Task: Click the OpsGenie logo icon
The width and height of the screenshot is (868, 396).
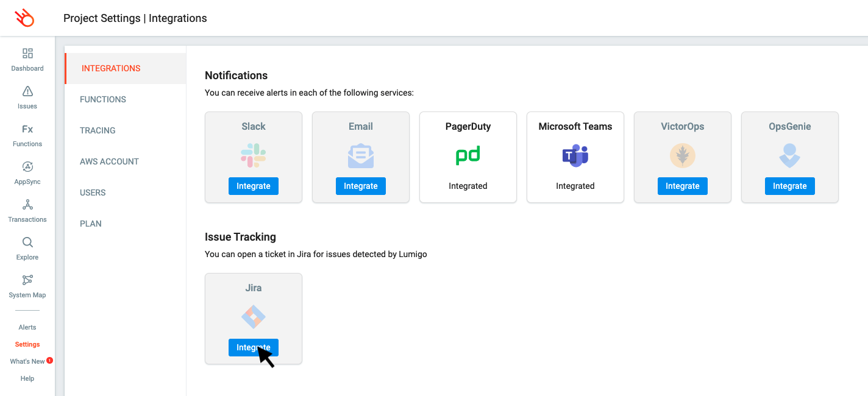Action: (790, 155)
